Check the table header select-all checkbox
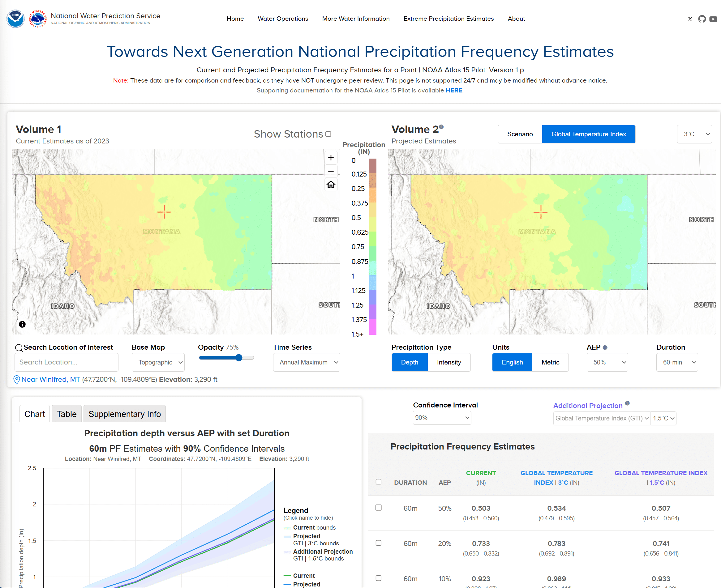This screenshot has width=721, height=588. click(379, 482)
